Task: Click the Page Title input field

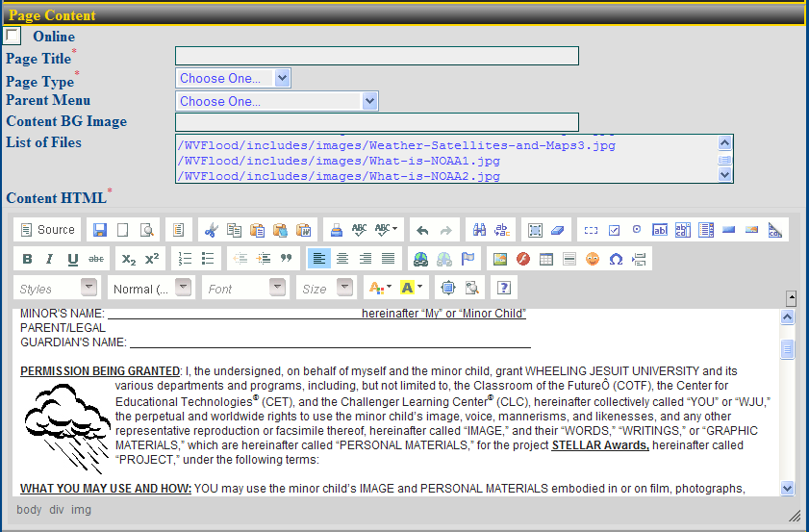Action: pyautogui.click(x=376, y=56)
